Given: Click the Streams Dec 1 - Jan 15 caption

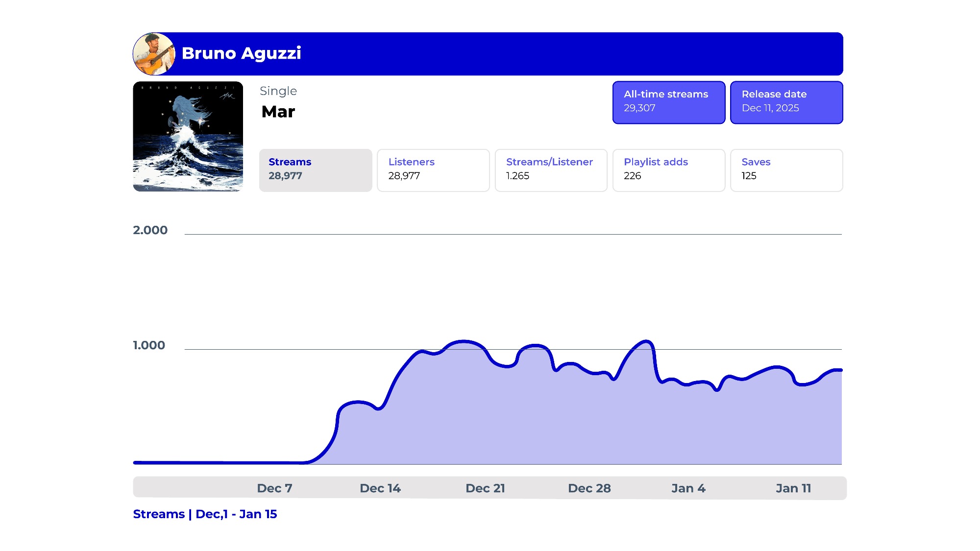Looking at the screenshot, I should coord(205,514).
